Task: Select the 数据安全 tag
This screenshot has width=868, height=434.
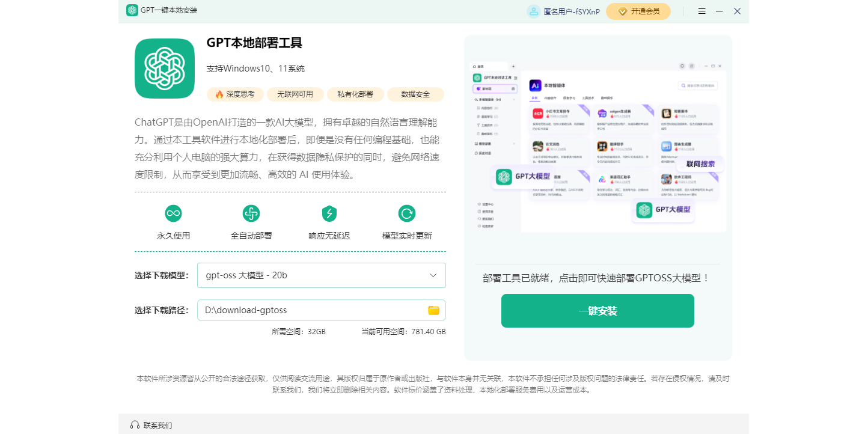Action: [x=415, y=94]
